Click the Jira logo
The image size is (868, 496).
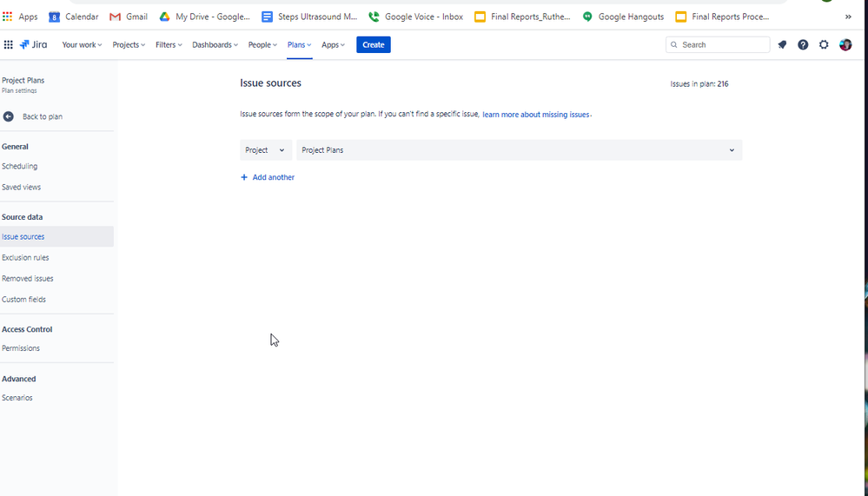pyautogui.click(x=33, y=45)
